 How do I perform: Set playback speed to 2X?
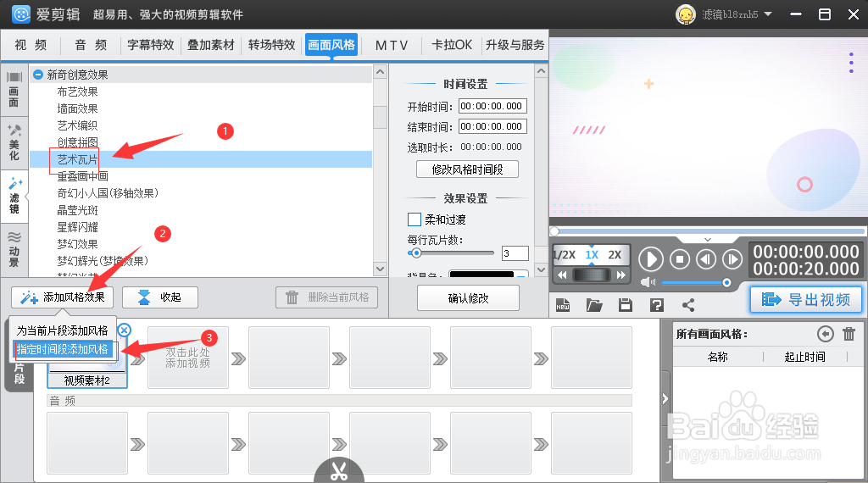[x=615, y=255]
